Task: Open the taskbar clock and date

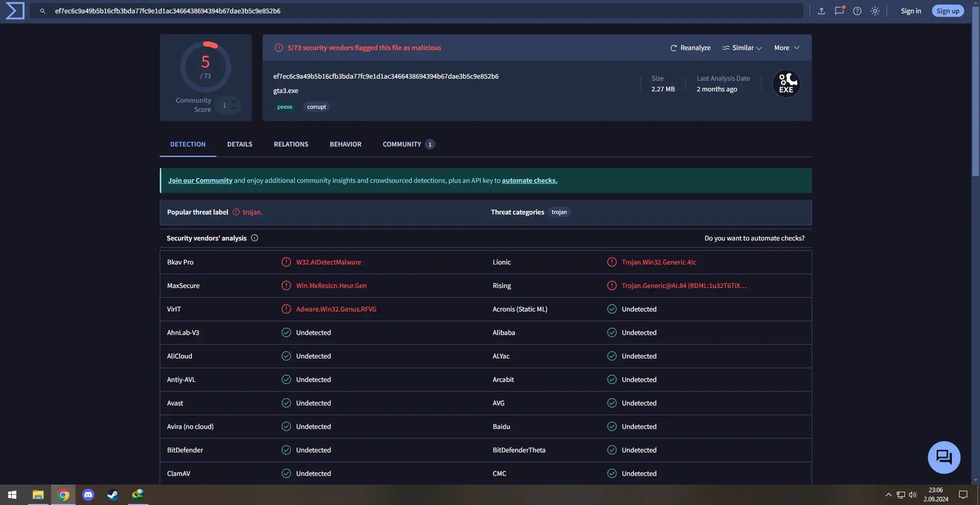Action: point(936,495)
